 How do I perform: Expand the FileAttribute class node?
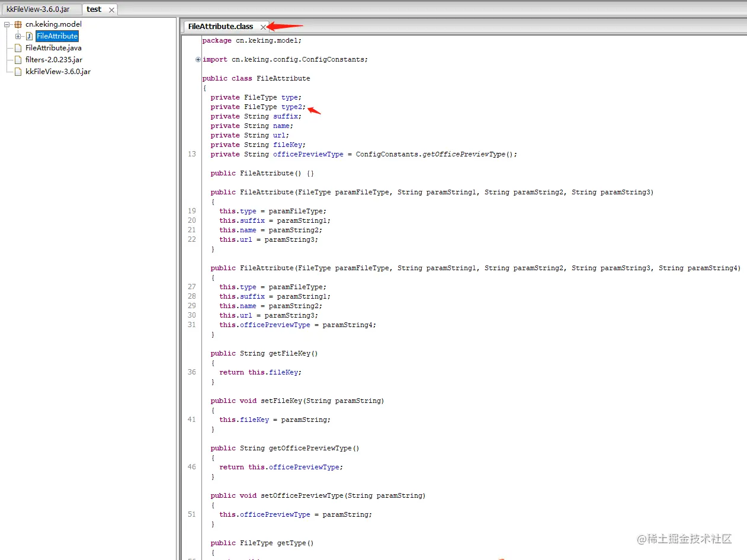(18, 36)
